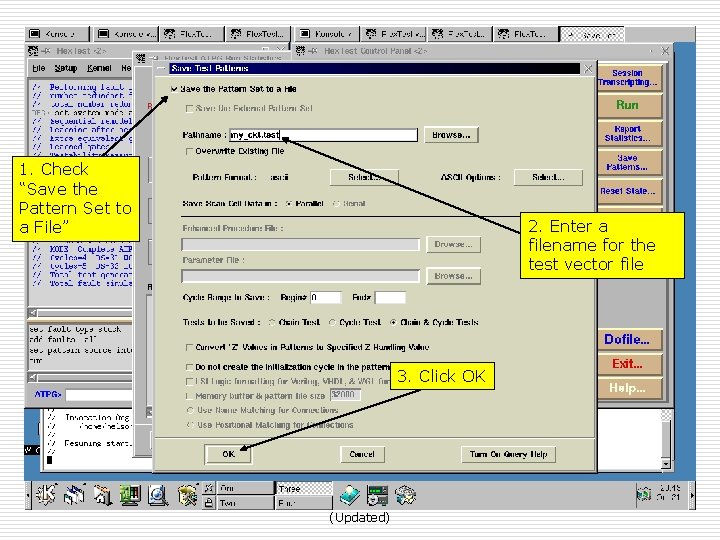Switch to virtual desktop Three
The image size is (720, 540).
(x=303, y=488)
